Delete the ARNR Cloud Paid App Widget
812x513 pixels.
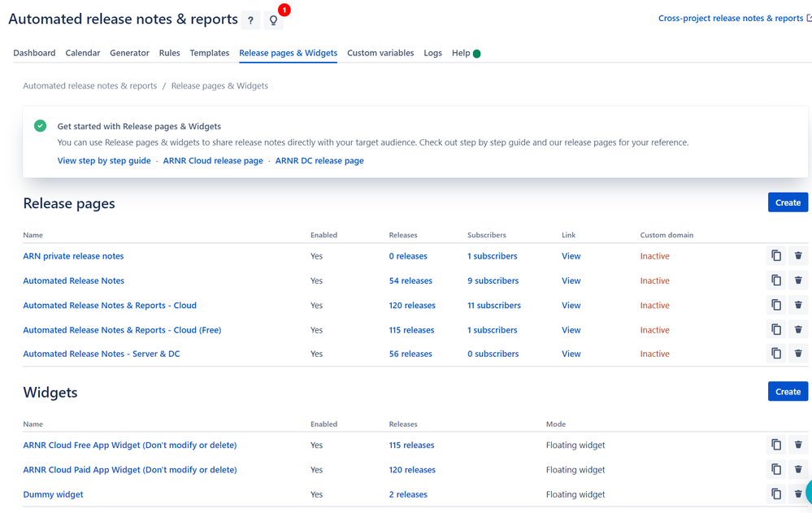click(x=798, y=469)
